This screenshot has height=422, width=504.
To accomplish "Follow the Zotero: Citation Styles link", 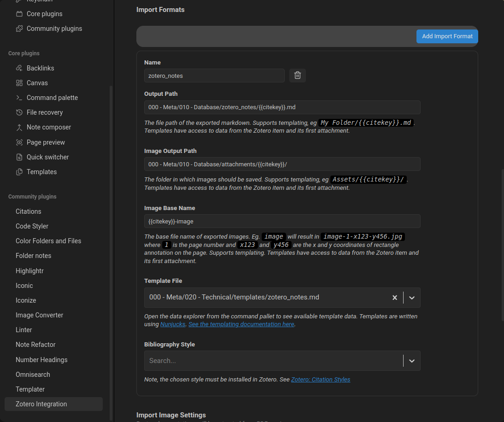I will tap(321, 380).
